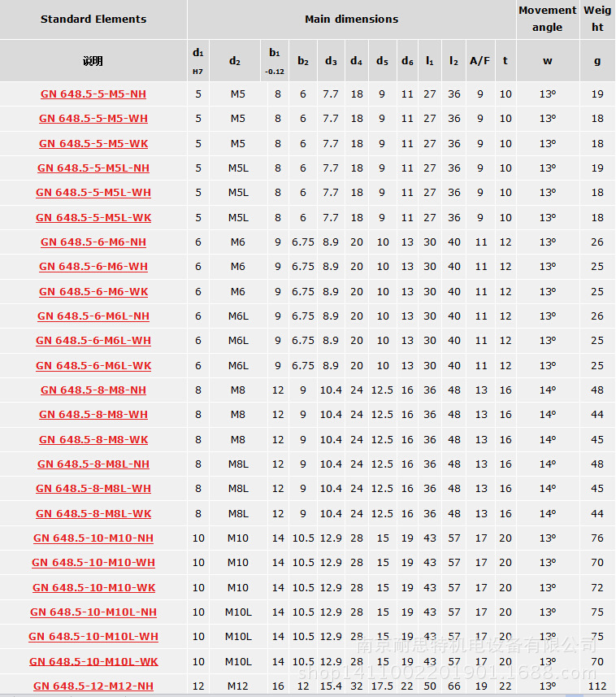Click the GN 648.5-8-M8L-WH link

[x=93, y=488]
